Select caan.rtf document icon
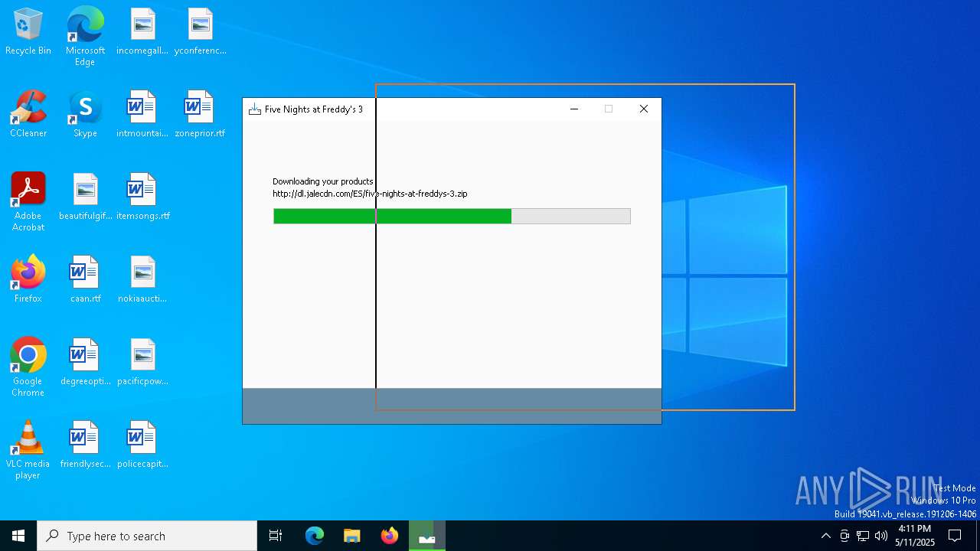 (x=85, y=280)
